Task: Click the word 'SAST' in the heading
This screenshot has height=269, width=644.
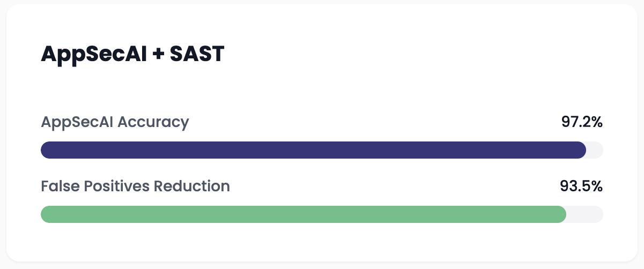Action: click(196, 54)
